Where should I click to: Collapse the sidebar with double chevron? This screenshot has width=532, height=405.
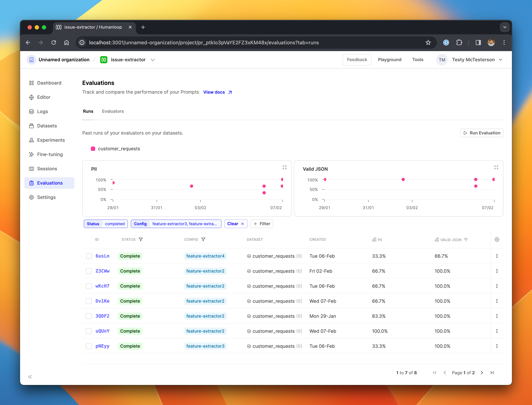[30, 377]
